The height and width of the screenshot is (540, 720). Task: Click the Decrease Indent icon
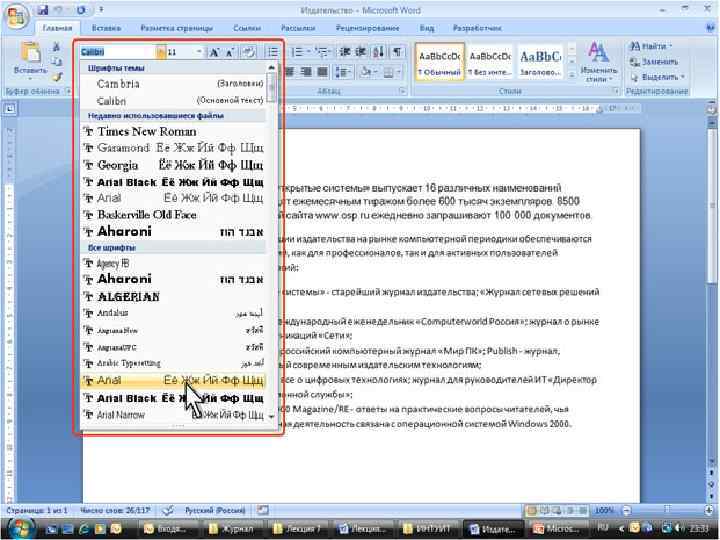[x=345, y=52]
